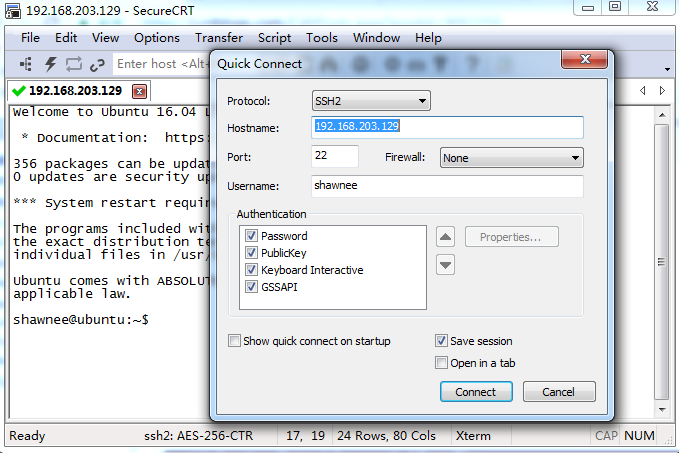
Task: Click the GSSAPI item label in list
Action: 279,287
